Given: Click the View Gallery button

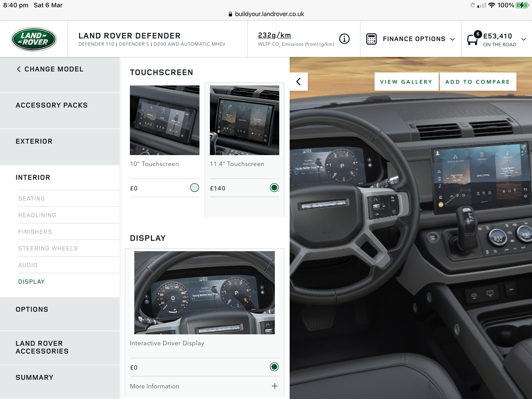Looking at the screenshot, I should coord(406,82).
